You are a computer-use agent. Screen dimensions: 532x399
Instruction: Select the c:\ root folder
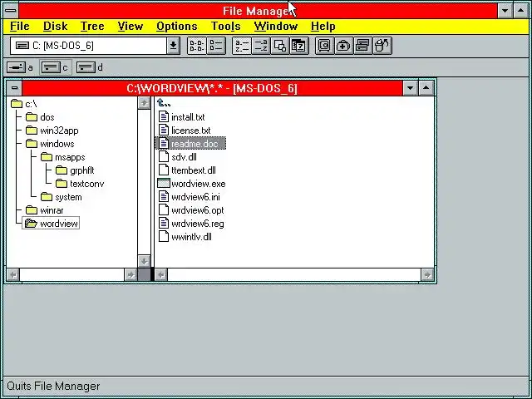(24, 104)
